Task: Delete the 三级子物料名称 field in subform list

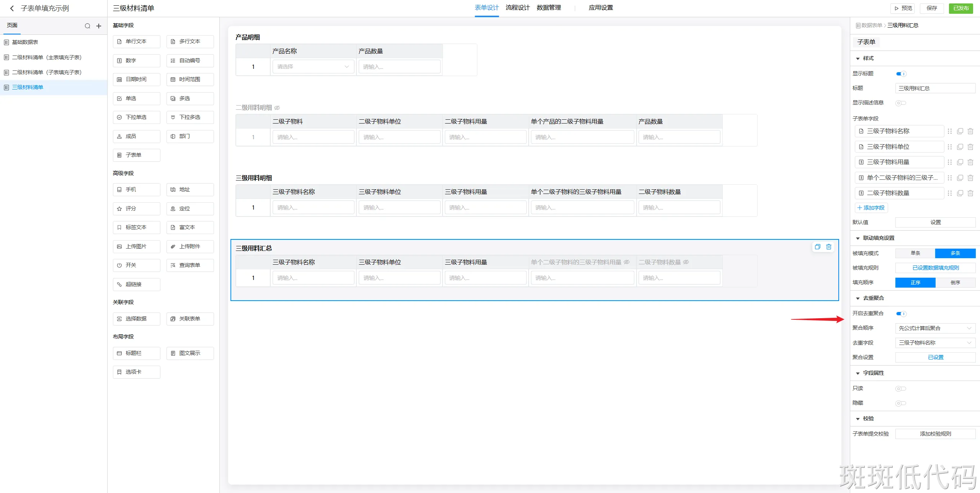Action: click(x=970, y=131)
